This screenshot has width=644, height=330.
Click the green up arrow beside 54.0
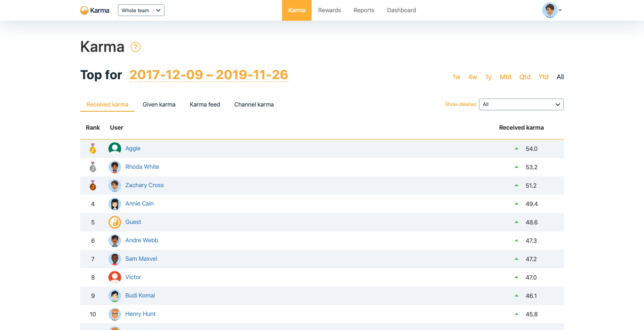(517, 148)
